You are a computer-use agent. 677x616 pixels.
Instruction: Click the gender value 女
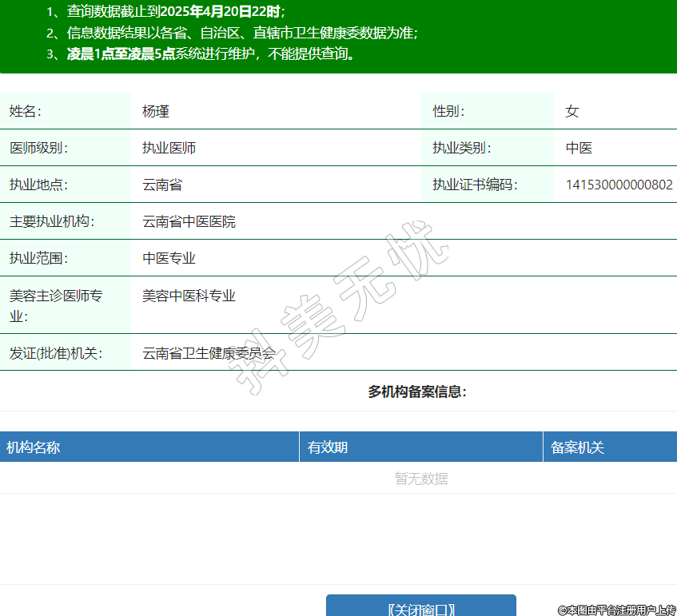[571, 111]
